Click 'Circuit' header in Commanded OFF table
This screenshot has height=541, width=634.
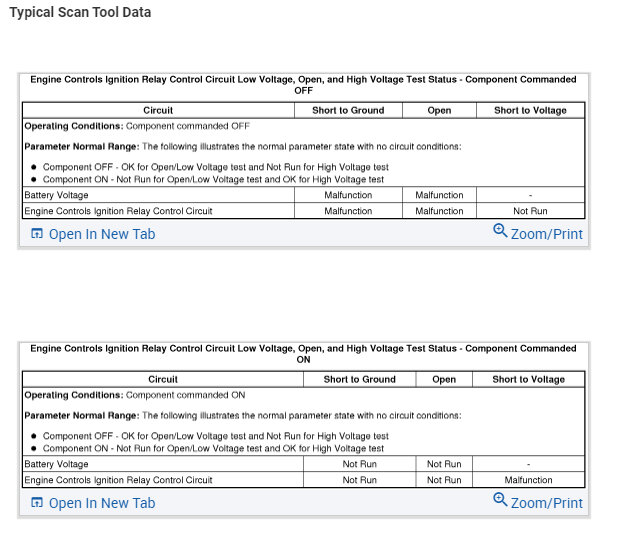(x=158, y=110)
